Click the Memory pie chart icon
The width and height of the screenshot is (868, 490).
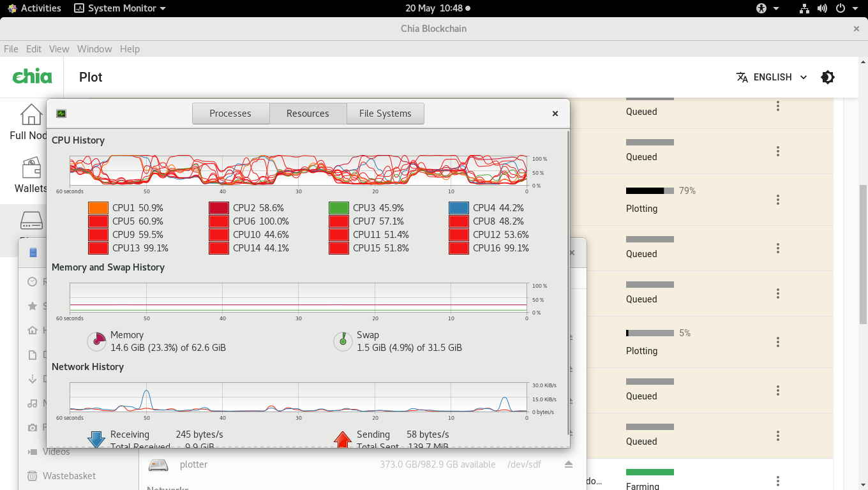[96, 341]
